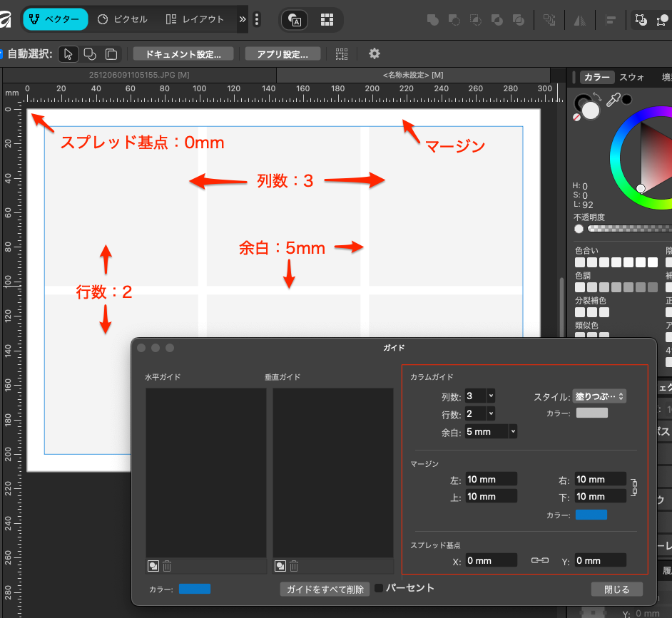Viewport: 672px width, 618px height.
Task: Click the margin link chain icon
Action: (634, 488)
